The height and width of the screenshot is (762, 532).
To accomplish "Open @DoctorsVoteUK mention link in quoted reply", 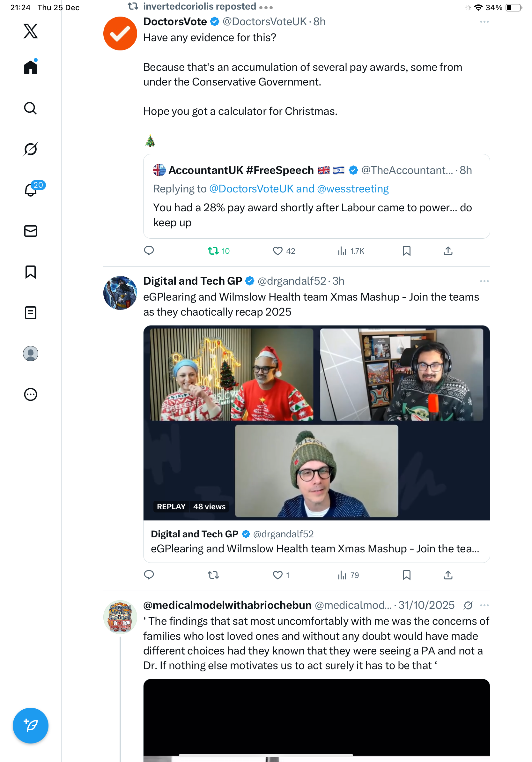I will pyautogui.click(x=251, y=189).
